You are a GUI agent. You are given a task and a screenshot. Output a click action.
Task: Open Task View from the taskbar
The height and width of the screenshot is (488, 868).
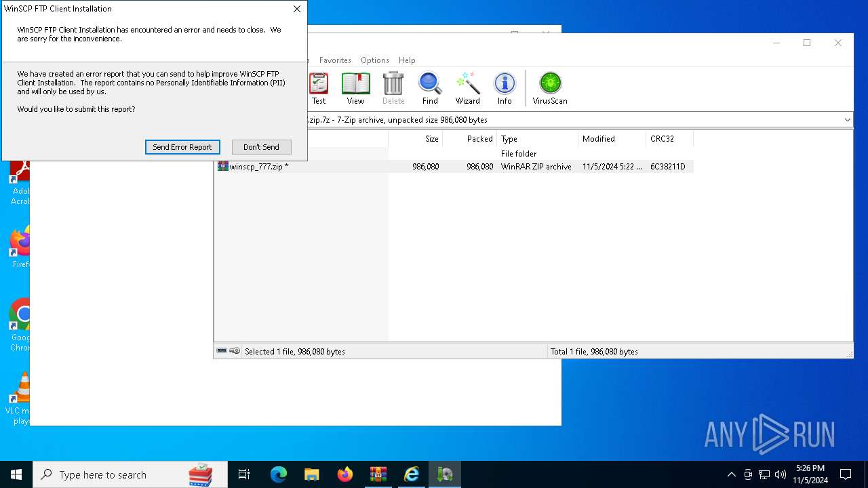(244, 474)
